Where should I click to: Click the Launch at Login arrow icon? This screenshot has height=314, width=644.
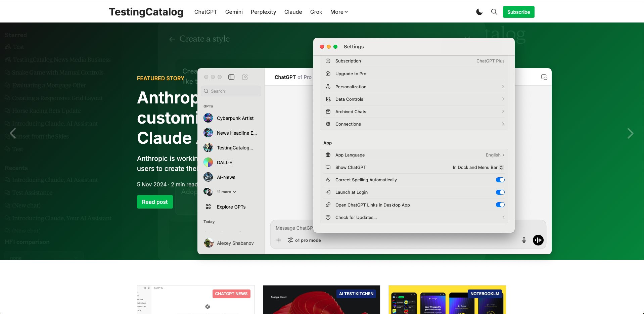point(328,192)
